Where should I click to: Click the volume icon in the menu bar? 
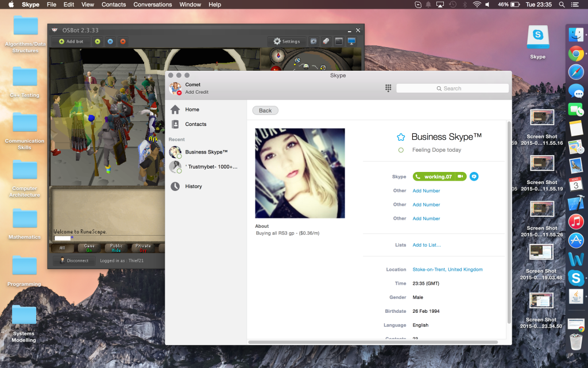tap(488, 5)
